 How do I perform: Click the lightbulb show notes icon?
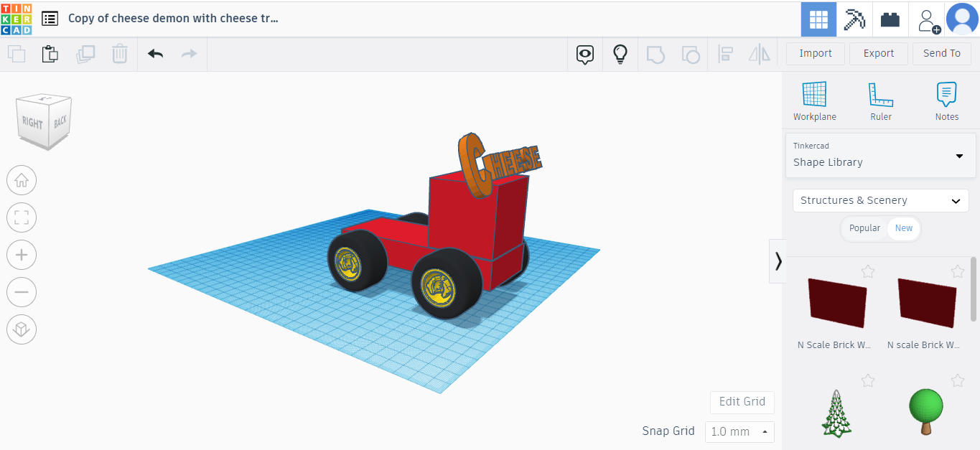(x=620, y=54)
